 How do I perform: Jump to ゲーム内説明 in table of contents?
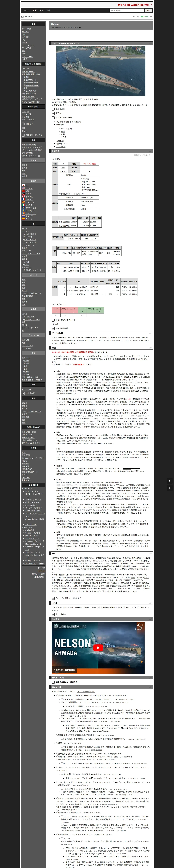[x=66, y=129]
